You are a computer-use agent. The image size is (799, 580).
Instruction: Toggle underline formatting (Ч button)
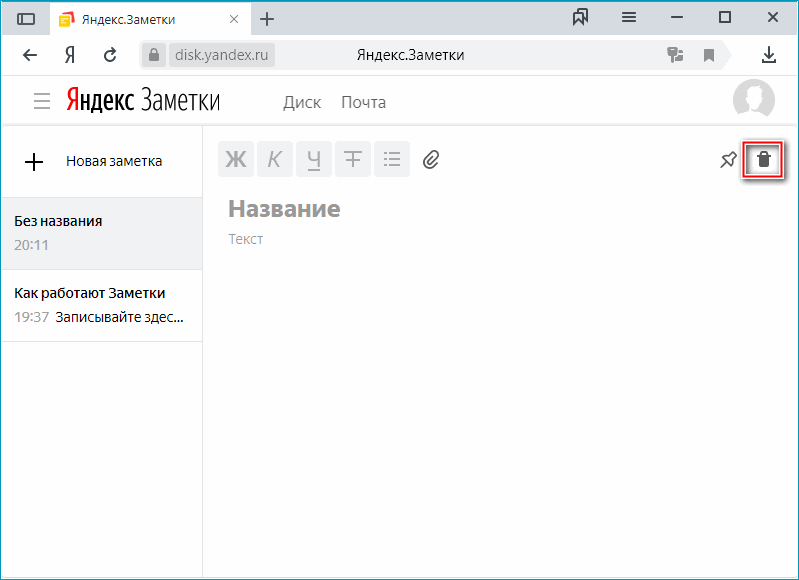pyautogui.click(x=314, y=159)
